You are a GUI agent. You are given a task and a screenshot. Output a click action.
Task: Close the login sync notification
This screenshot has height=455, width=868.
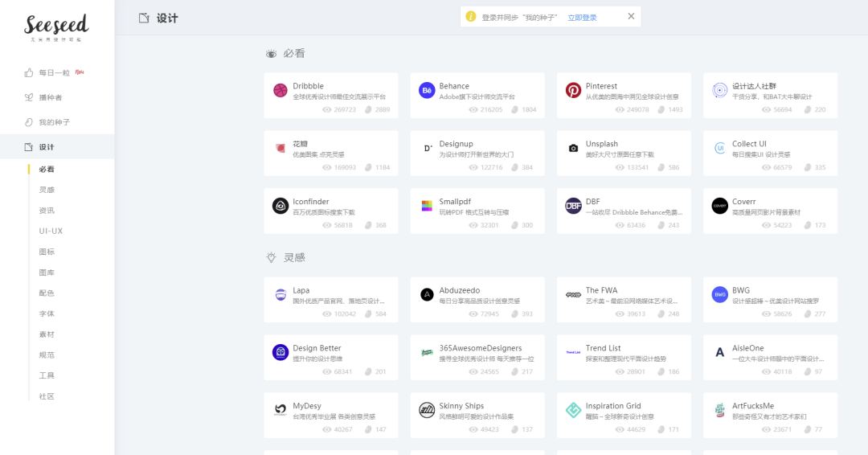[x=631, y=17]
